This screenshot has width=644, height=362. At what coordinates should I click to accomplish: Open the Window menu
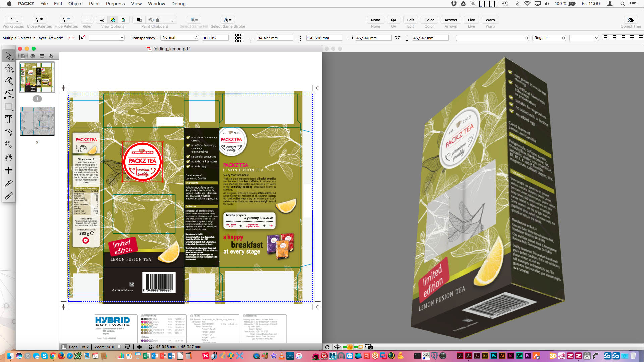[156, 4]
